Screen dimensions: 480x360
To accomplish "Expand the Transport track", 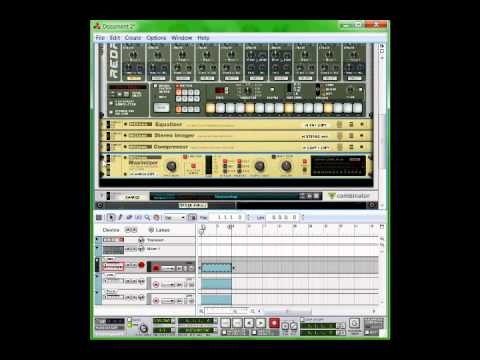I will point(97,239).
